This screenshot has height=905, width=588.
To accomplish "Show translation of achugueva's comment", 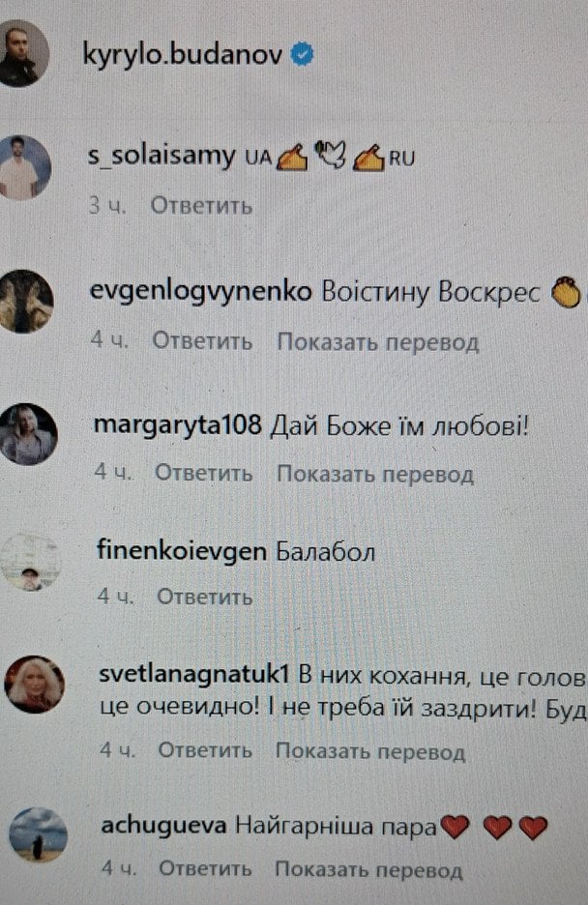I will click(368, 869).
